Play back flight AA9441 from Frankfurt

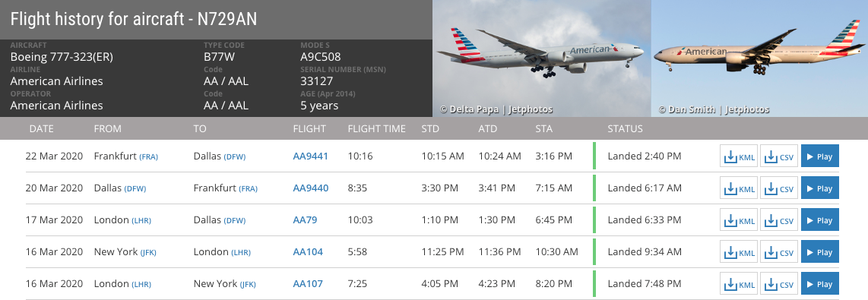tap(820, 156)
